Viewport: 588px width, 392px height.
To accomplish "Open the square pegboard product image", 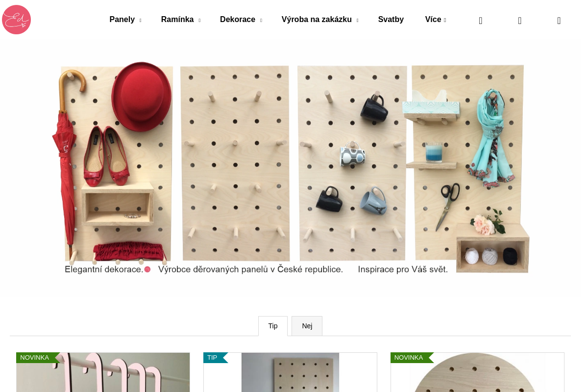I will pyautogui.click(x=290, y=372).
